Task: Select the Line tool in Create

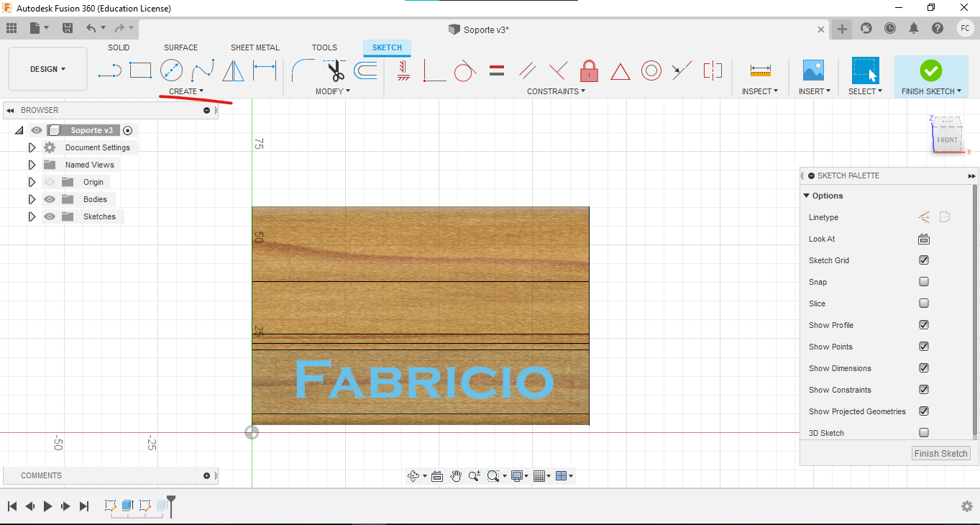Action: click(x=110, y=70)
